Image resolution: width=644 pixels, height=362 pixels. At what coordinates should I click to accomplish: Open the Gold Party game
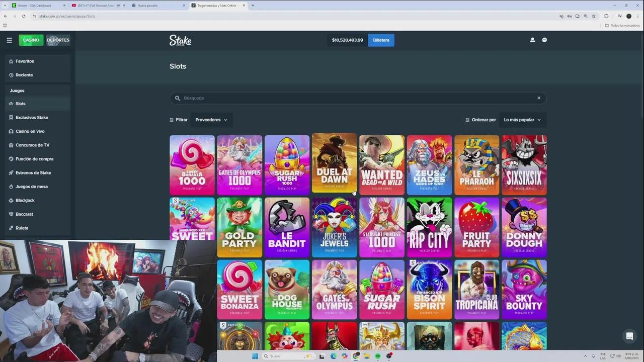click(239, 227)
